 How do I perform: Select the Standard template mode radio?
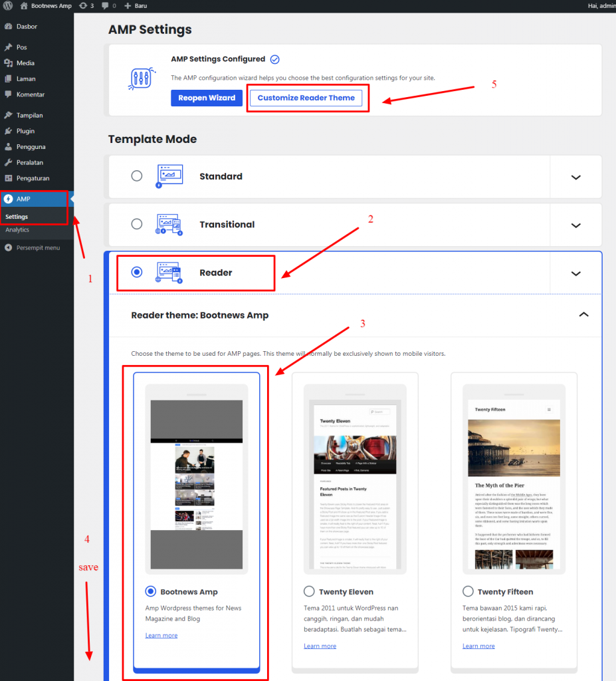pos(137,176)
